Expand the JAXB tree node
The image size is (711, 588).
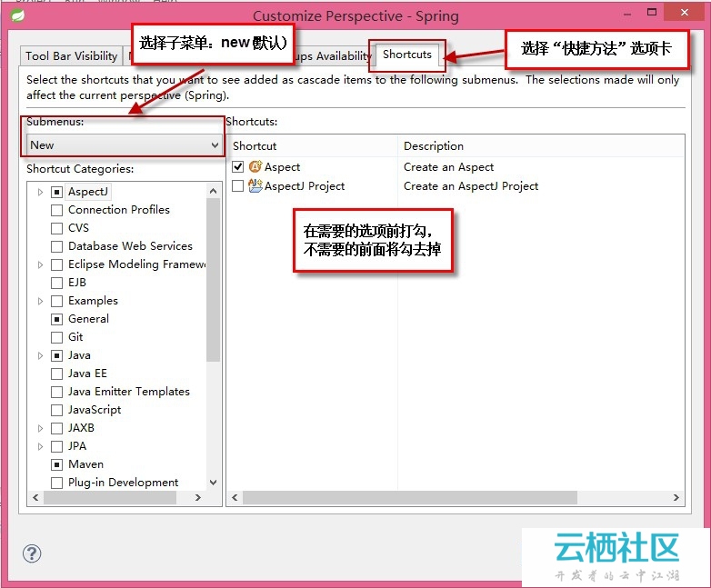click(40, 428)
